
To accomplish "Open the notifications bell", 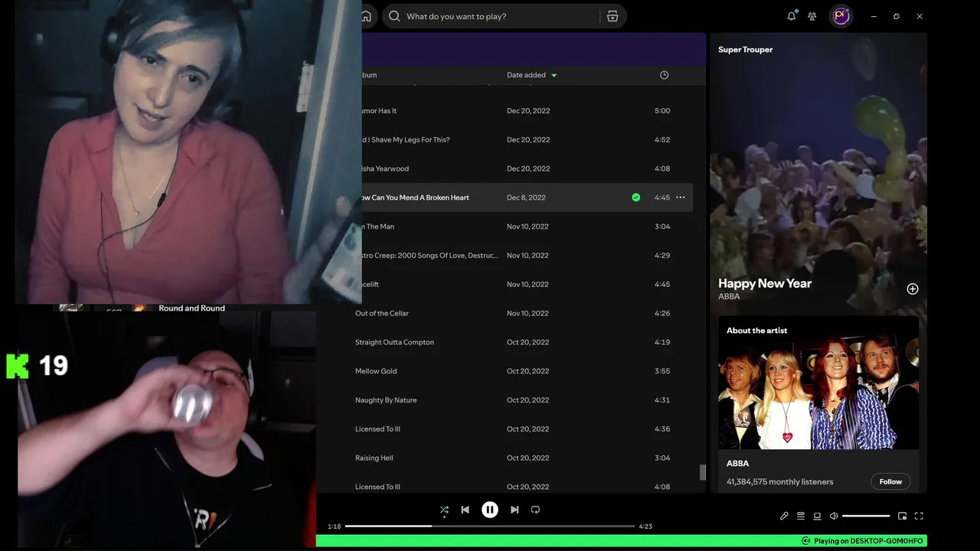I will [792, 16].
